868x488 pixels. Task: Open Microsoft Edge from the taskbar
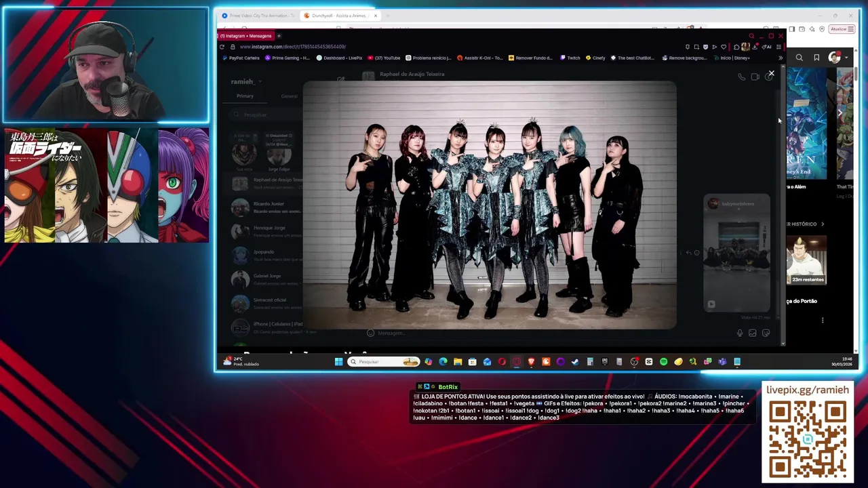[443, 362]
